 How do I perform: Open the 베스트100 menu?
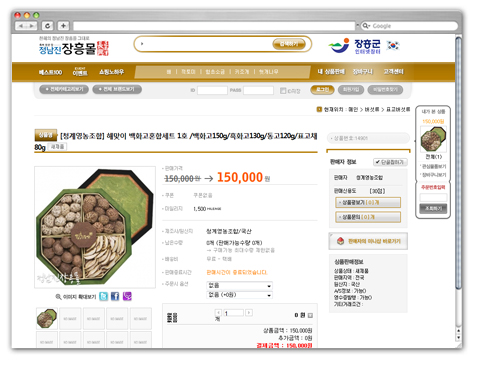(50, 72)
